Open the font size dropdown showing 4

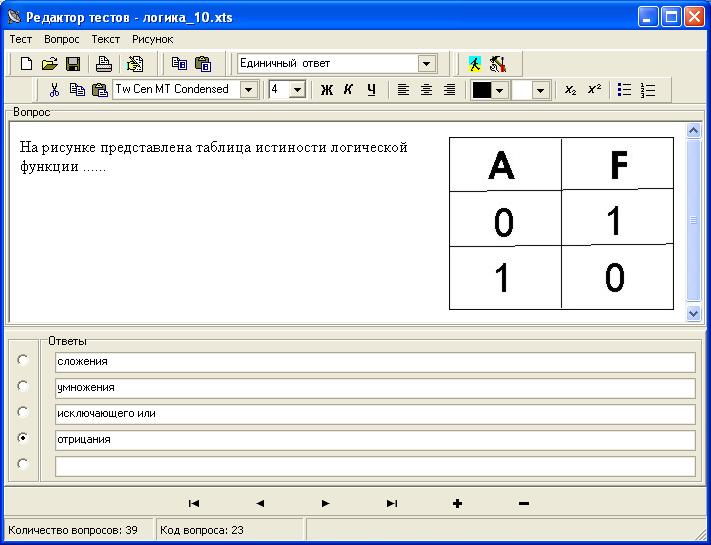pyautogui.click(x=297, y=90)
